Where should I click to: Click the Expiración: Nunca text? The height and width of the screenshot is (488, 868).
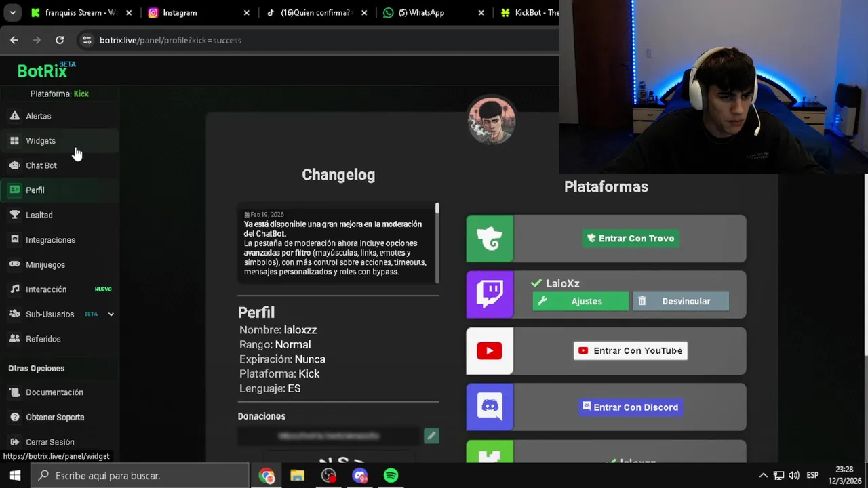pos(282,359)
